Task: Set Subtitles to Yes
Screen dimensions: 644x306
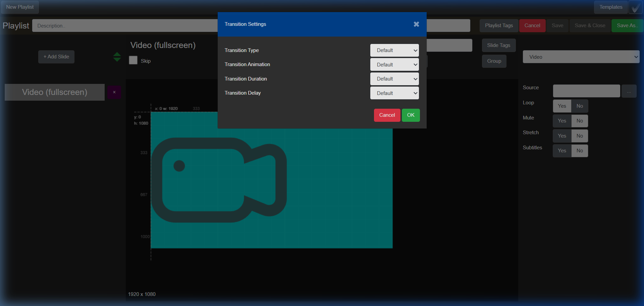Action: [562, 151]
